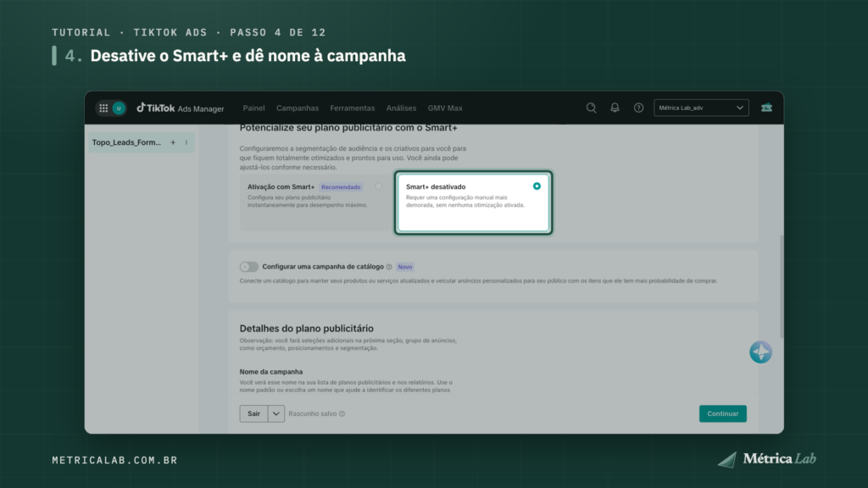Toggle Configurar uma campanha de catálogo switch

tap(249, 267)
